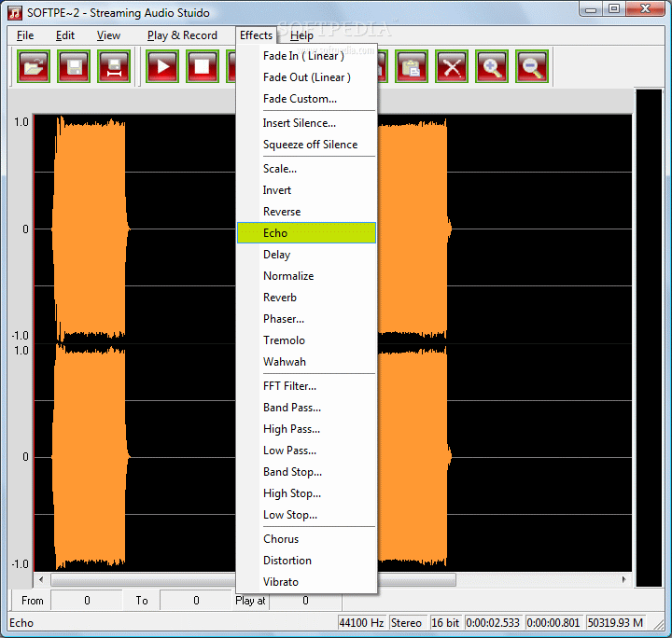Apply the Delay effect
Screen dimensions: 672x638
click(x=306, y=255)
